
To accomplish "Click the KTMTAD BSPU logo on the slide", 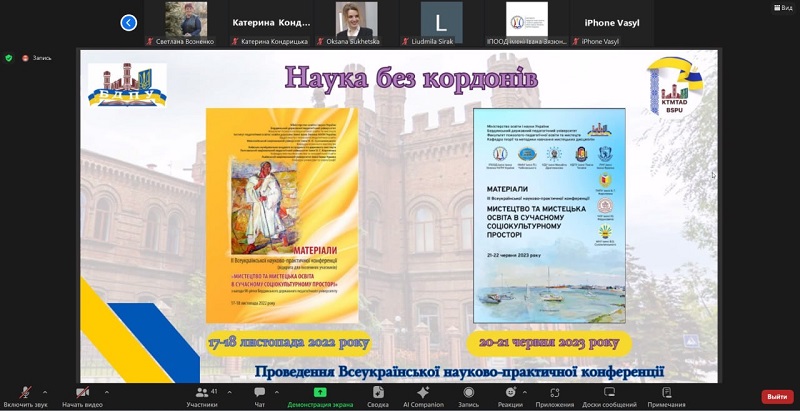I will click(675, 86).
